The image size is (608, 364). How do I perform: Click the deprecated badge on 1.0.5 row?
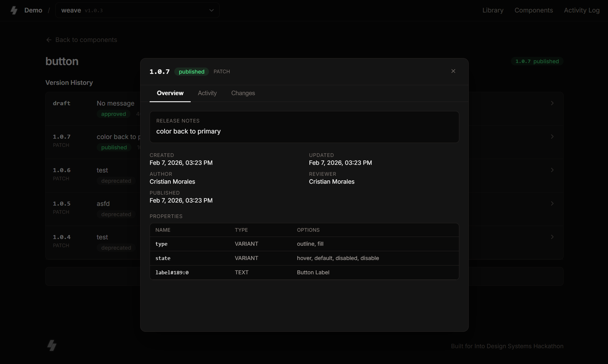tap(116, 214)
